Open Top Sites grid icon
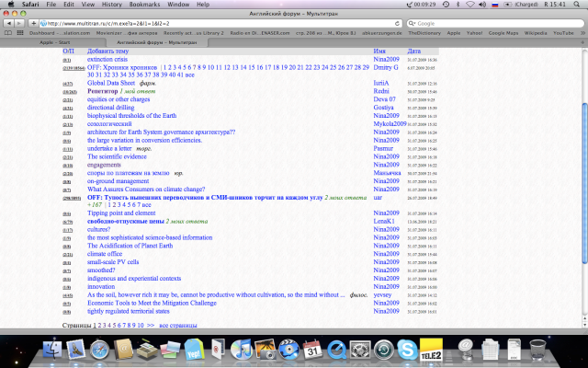588x368 pixels. click(x=20, y=33)
